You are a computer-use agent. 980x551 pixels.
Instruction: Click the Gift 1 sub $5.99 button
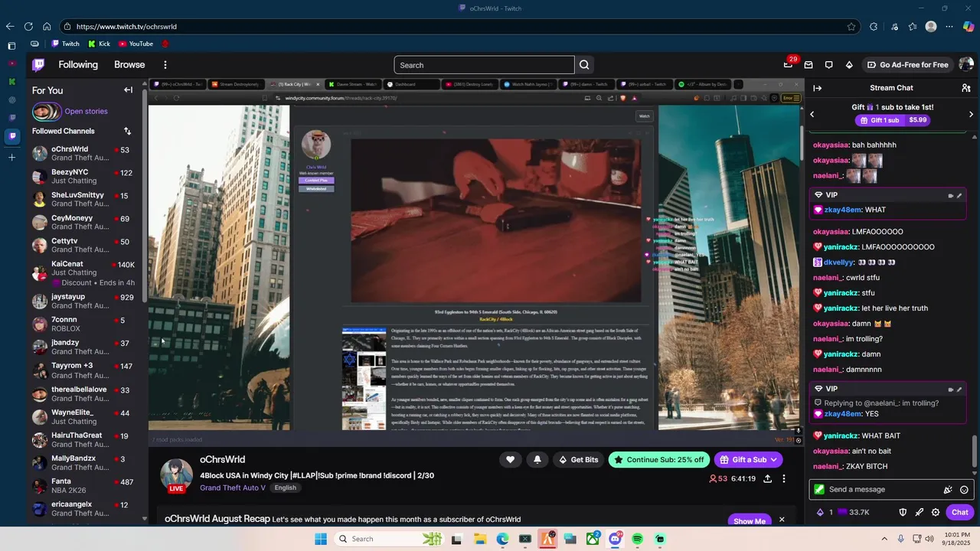893,120
